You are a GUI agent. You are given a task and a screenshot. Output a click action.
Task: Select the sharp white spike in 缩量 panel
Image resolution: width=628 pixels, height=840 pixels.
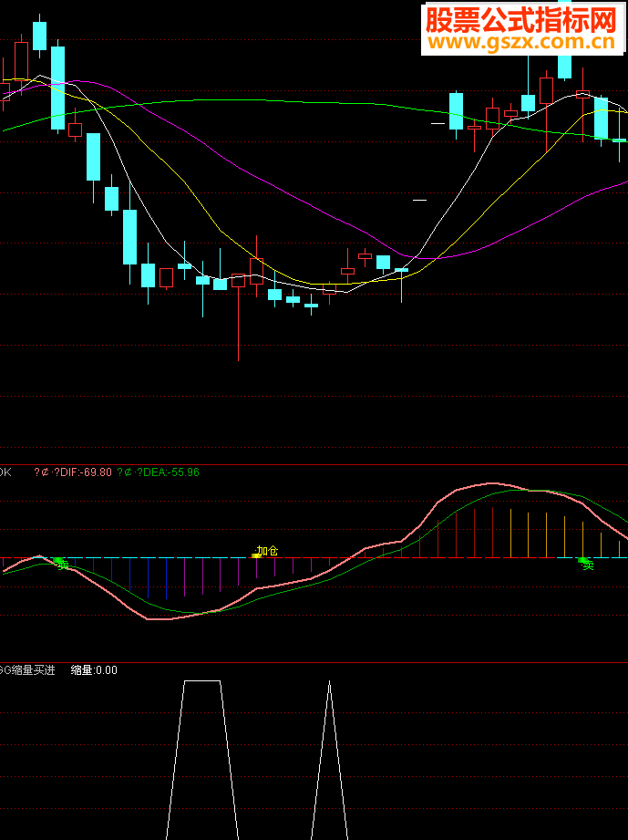click(x=329, y=760)
